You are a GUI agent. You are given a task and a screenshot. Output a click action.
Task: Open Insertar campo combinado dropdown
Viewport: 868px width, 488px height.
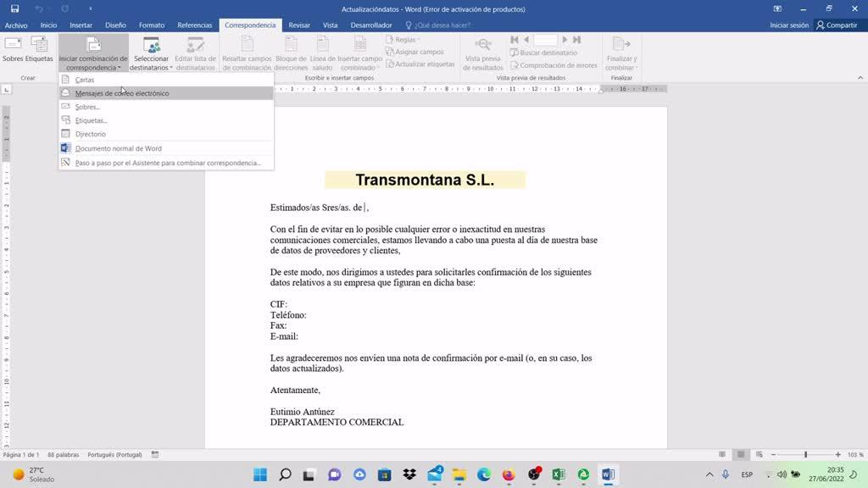(x=359, y=53)
